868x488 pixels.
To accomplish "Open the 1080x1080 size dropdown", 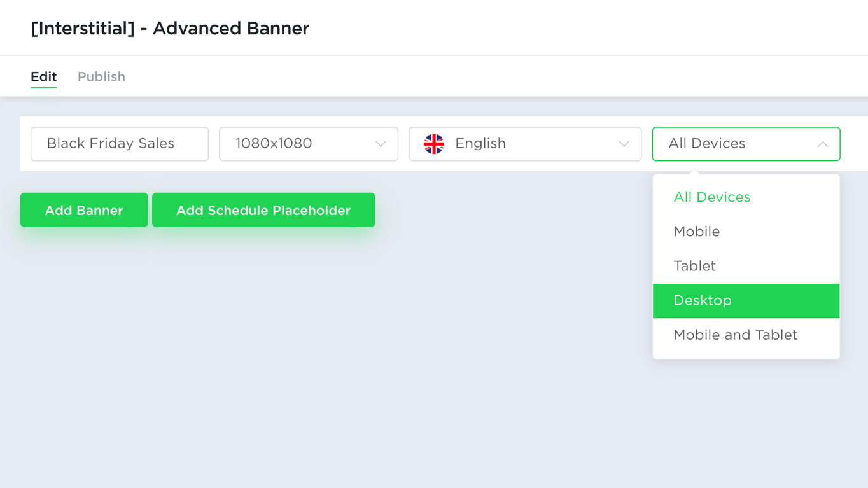I will click(309, 144).
